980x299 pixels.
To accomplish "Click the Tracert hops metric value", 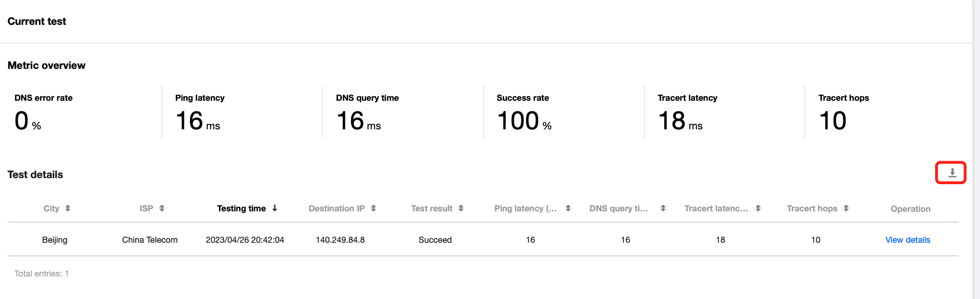I will [x=833, y=120].
